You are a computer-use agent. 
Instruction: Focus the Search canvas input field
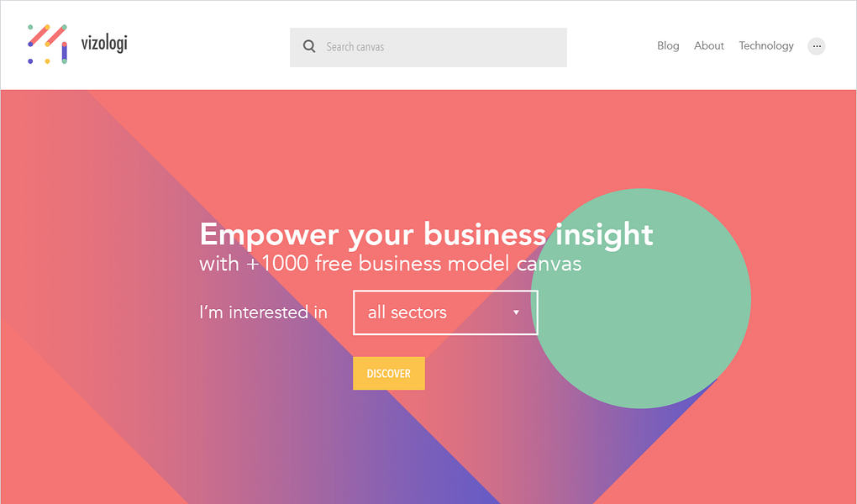point(428,48)
